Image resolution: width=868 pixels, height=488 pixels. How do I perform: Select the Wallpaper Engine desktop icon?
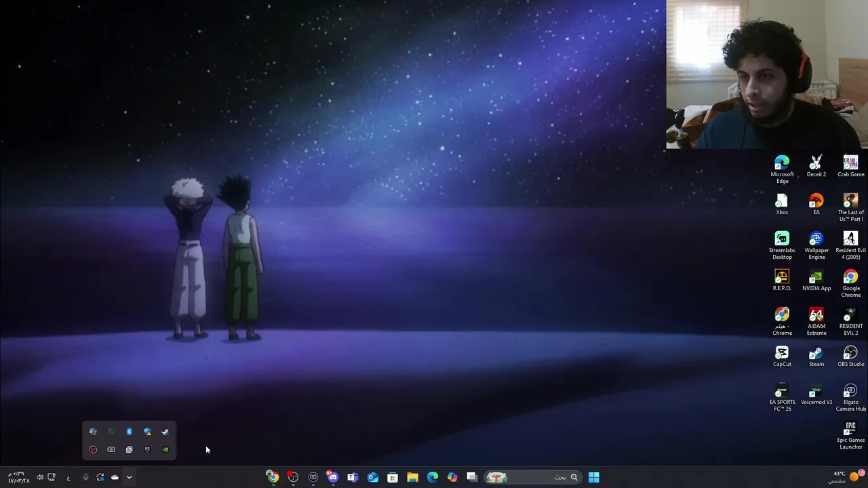(816, 245)
